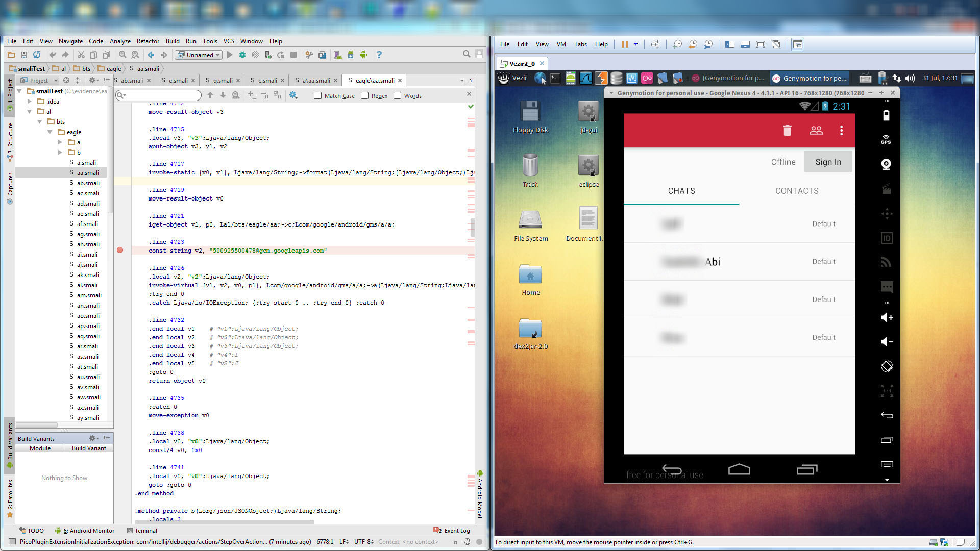
Task: Click the Genymotion rotate screen icon
Action: coord(887,366)
